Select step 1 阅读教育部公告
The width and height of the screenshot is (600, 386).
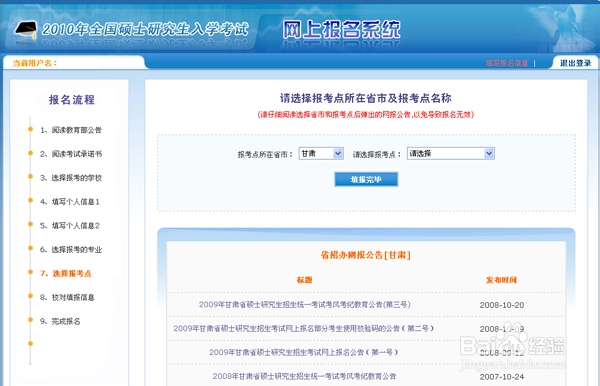[71, 130]
